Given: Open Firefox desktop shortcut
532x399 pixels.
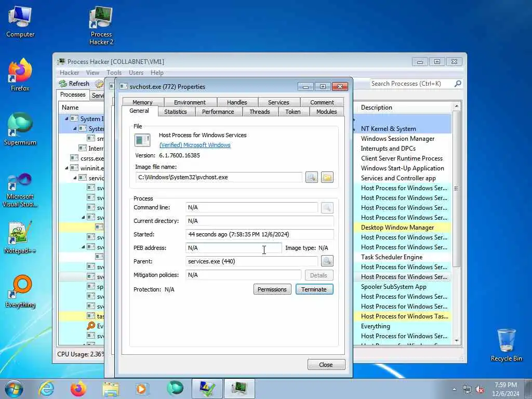Looking at the screenshot, I should click(20, 75).
